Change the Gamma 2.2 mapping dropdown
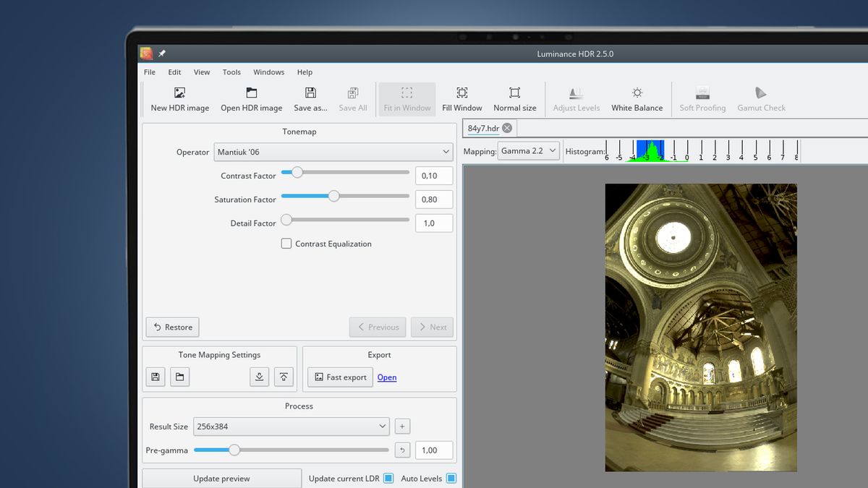 pyautogui.click(x=528, y=150)
